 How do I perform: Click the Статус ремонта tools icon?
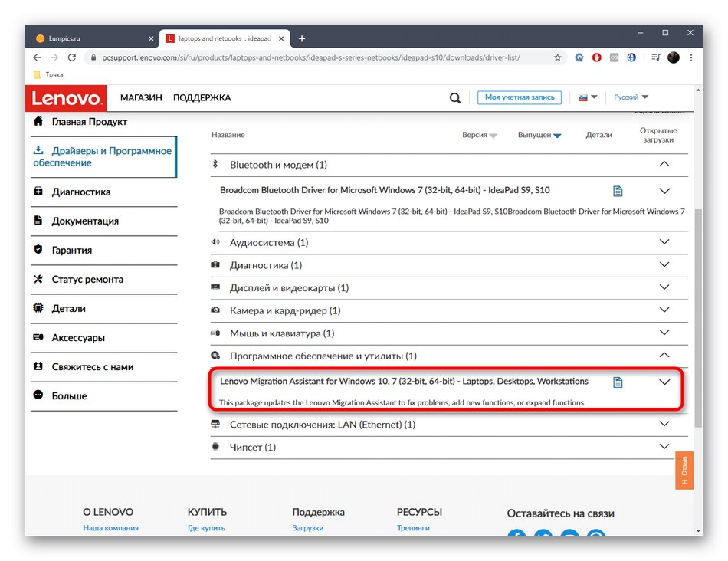pos(38,279)
